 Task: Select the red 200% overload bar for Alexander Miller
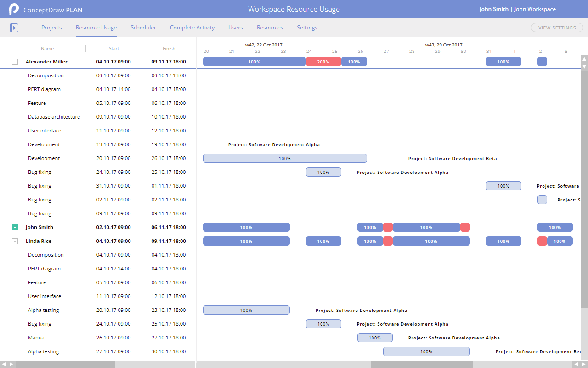coord(323,61)
